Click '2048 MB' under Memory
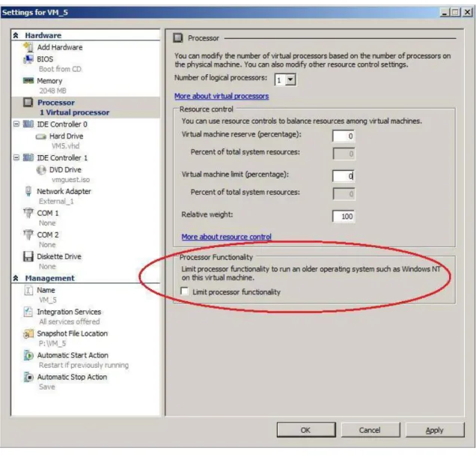Screen dimensions: 476x457 point(52,91)
